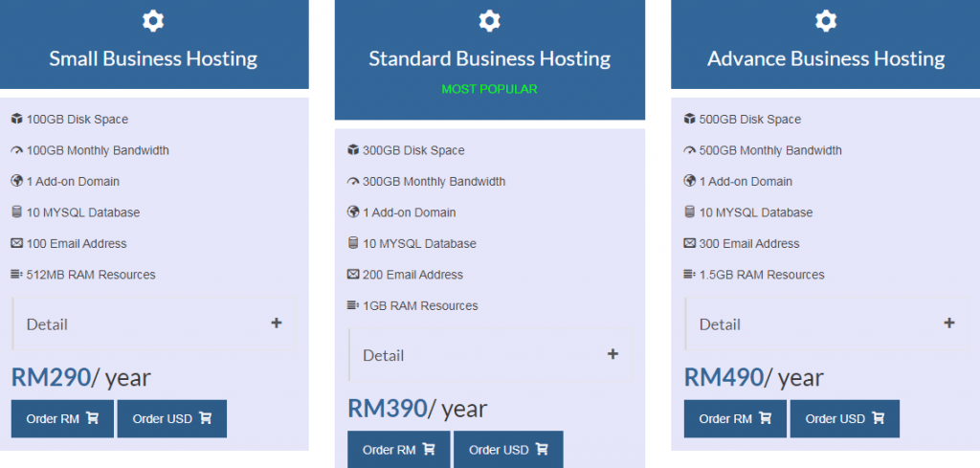Click the gauge icon beside 500GB Monthly Bandwidth
The height and width of the screenshot is (468, 980).
689,150
